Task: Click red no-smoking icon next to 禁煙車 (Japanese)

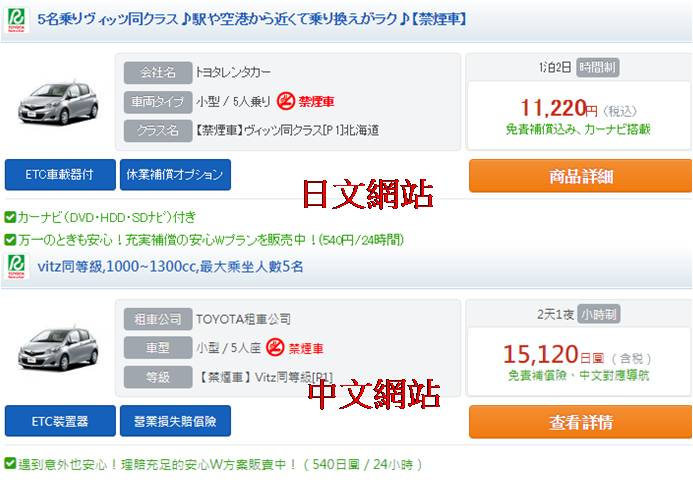Action: coord(286,101)
